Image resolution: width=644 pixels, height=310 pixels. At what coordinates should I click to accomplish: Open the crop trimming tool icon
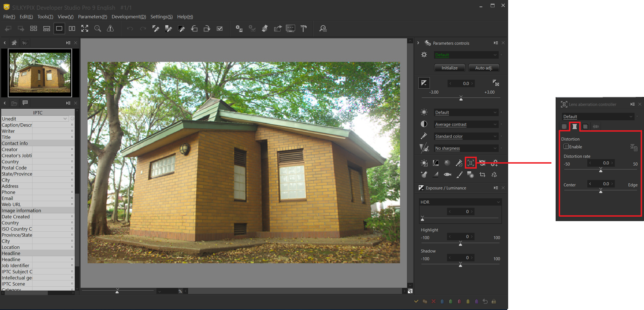482,174
